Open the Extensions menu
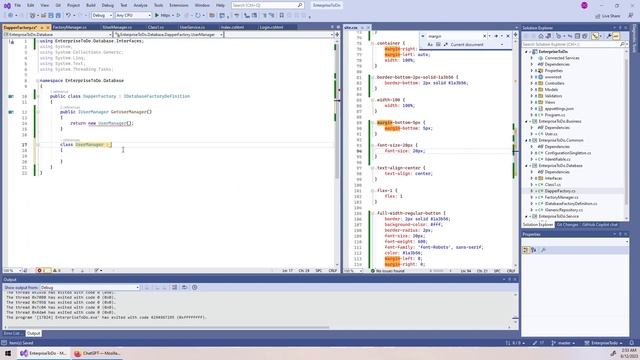Screen dimensions: 640x360 click(x=179, y=5)
